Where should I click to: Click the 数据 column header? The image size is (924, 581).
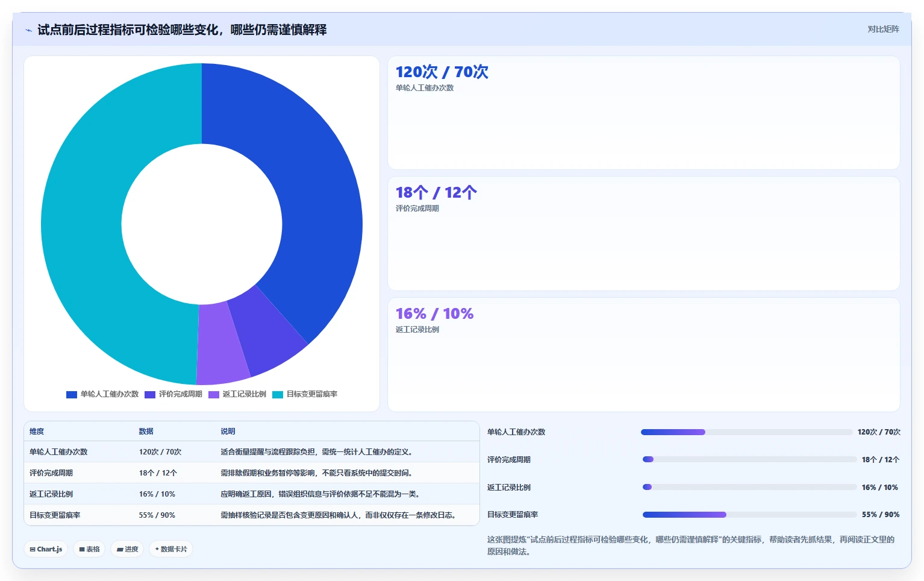146,432
